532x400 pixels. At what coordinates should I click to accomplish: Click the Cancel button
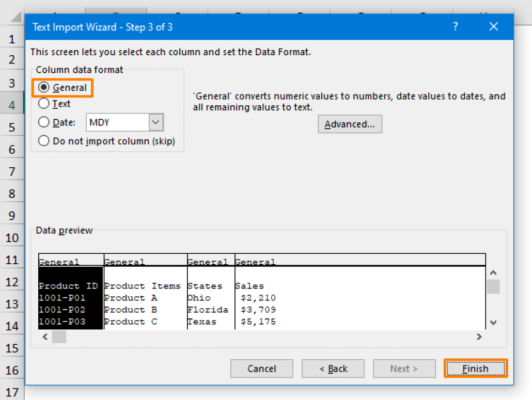(261, 368)
